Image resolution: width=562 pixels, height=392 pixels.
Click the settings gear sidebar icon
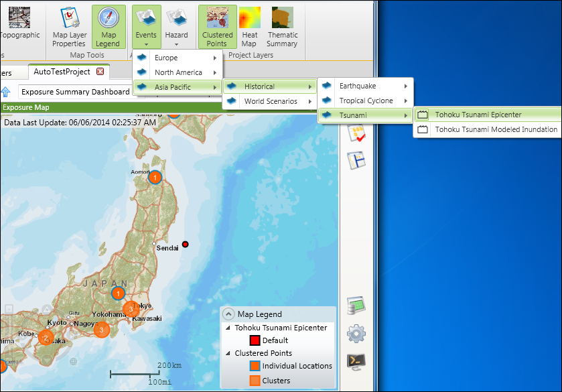point(356,333)
